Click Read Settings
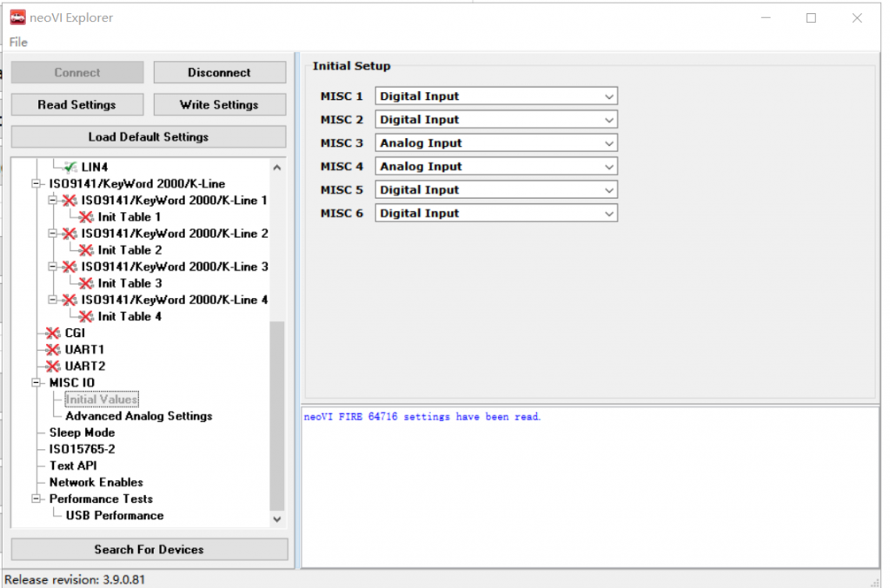 [x=77, y=105]
